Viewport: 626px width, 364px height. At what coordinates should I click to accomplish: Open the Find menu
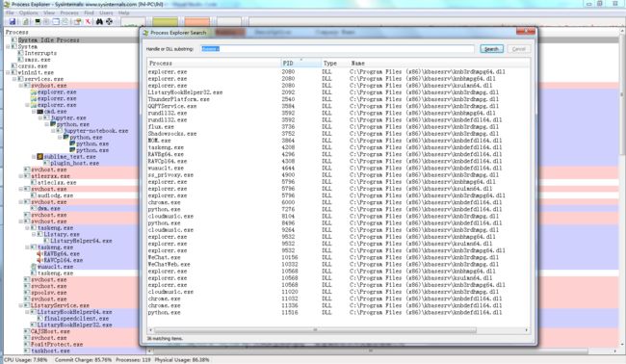point(89,13)
